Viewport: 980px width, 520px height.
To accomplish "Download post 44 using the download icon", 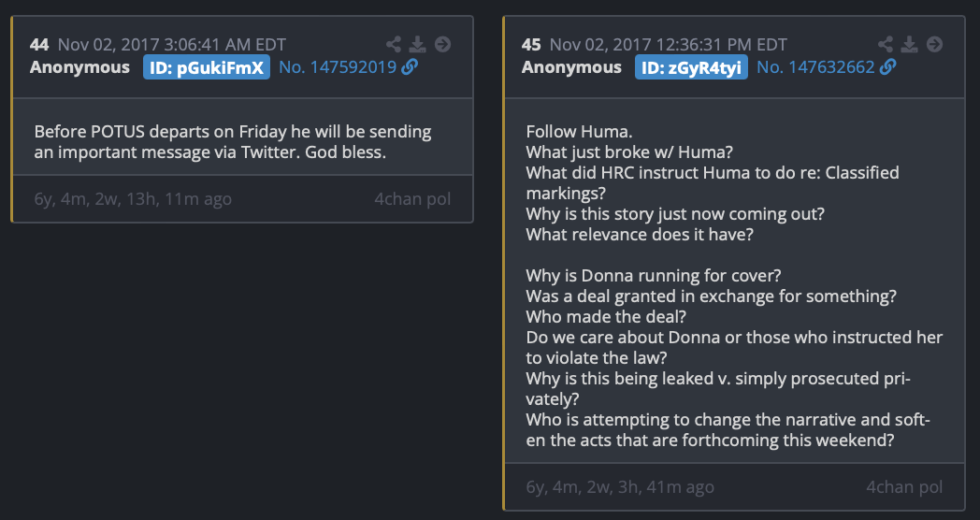I will (x=418, y=44).
